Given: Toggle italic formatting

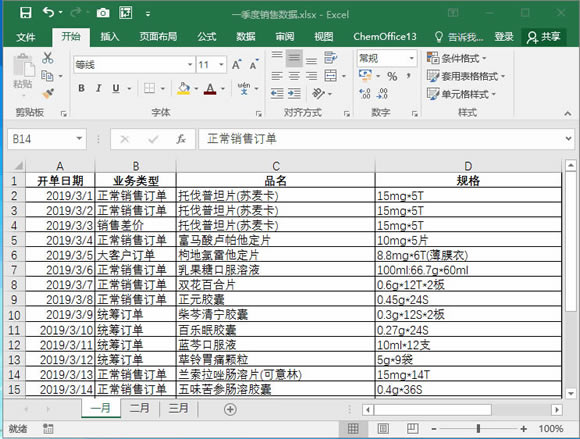Looking at the screenshot, I should 98,88.
